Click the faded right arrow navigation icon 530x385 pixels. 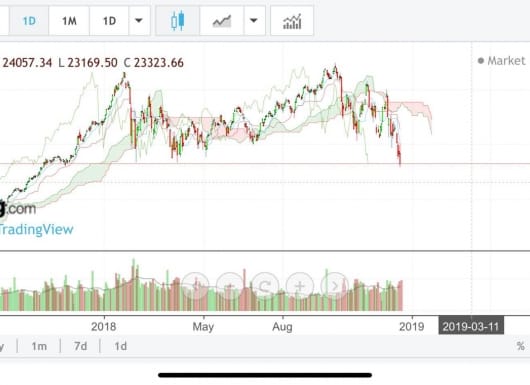click(x=334, y=286)
